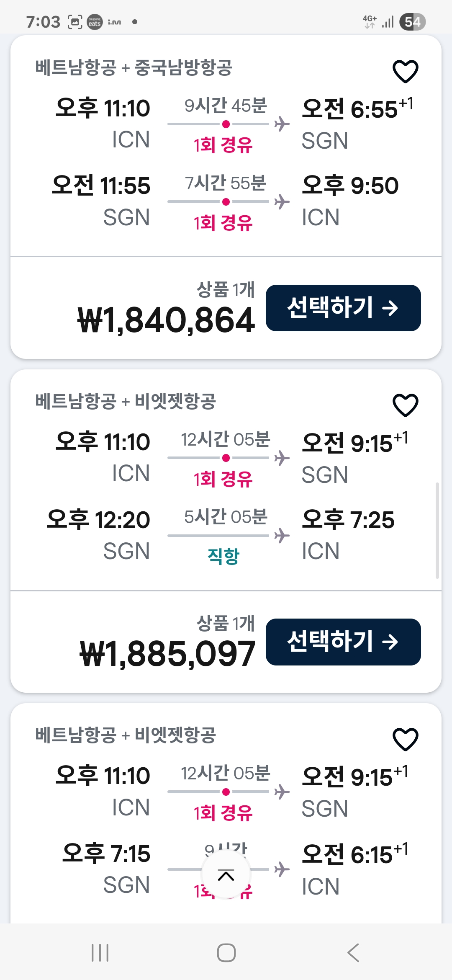Tap the scroll-to-top arrow button

tap(226, 875)
